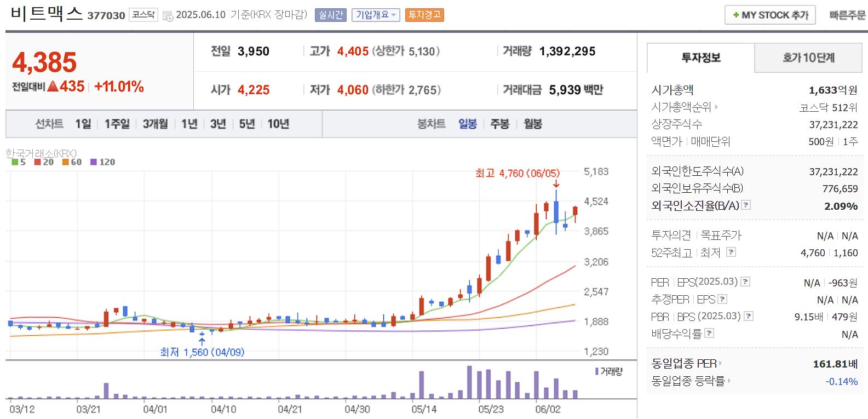Click the stock code 377030
868x419 pixels.
106,16
